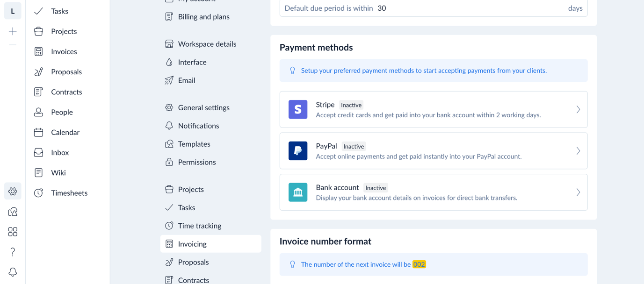Click the Bank account building icon
Viewport: 644px width, 284px height.
click(298, 192)
